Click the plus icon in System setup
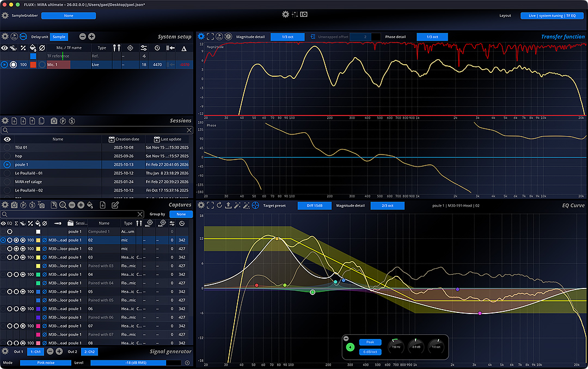 [x=91, y=36]
